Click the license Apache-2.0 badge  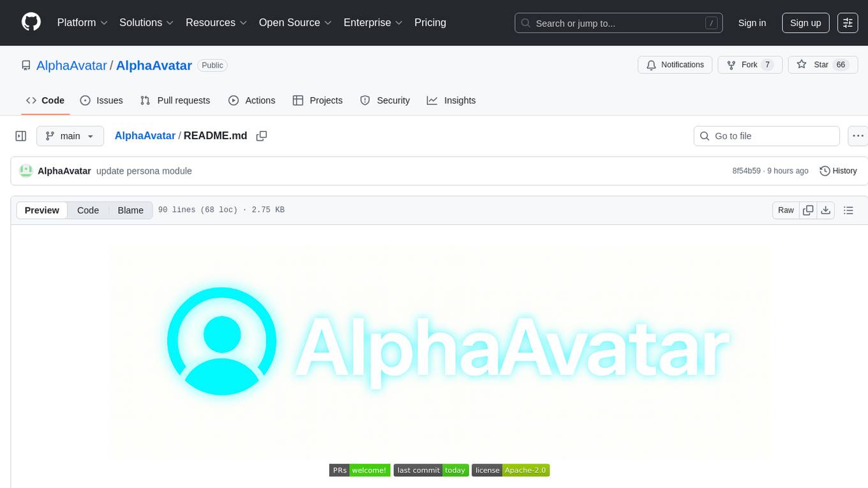point(511,470)
